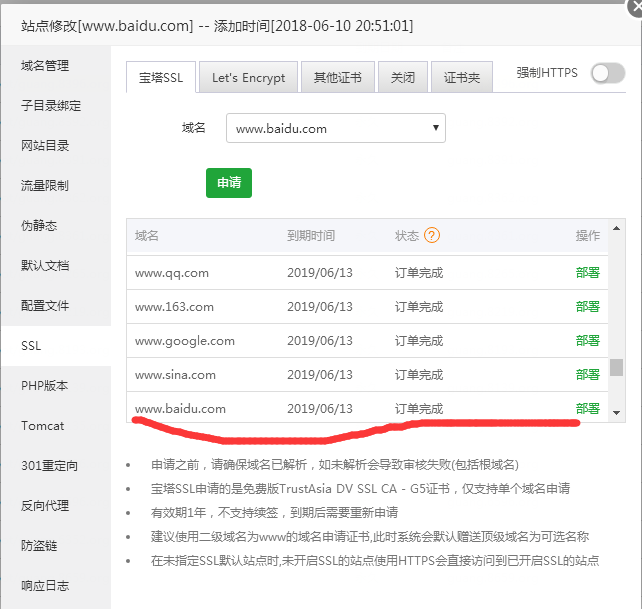This screenshot has height=609, width=642.
Task: Click the 域名 column header in table
Action: pos(147,235)
